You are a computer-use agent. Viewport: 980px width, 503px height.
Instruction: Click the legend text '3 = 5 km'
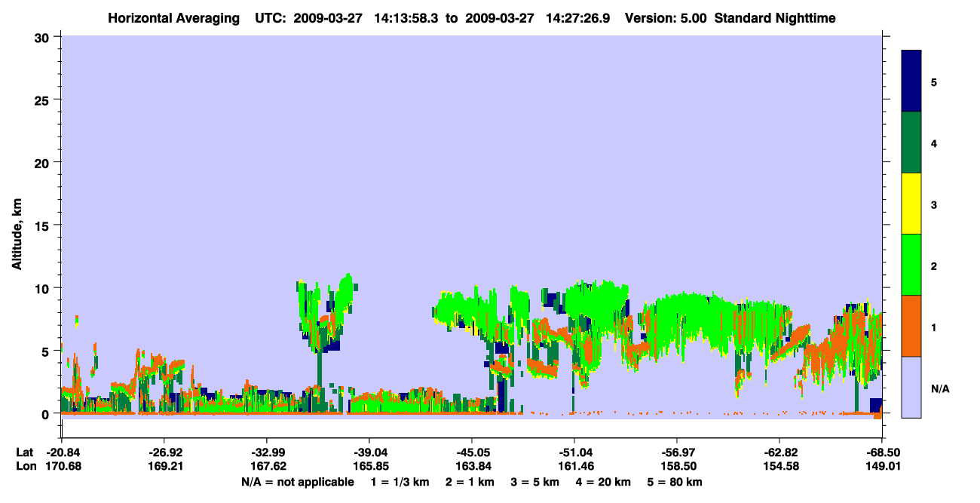pyautogui.click(x=534, y=482)
